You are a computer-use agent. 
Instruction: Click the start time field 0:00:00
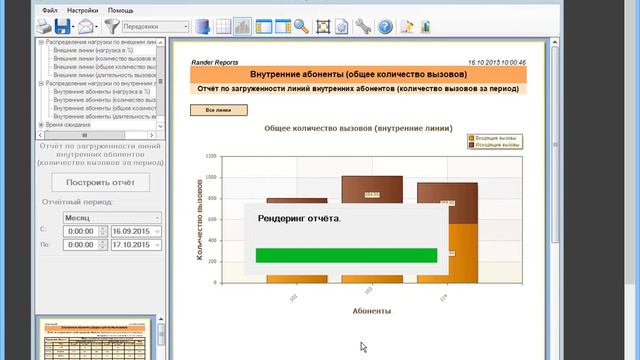click(x=81, y=231)
